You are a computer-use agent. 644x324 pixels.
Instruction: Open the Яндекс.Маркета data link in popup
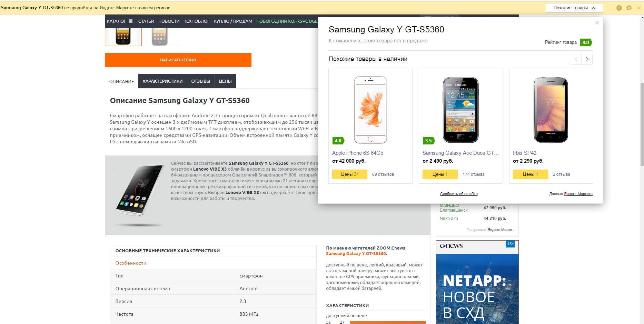(578, 194)
